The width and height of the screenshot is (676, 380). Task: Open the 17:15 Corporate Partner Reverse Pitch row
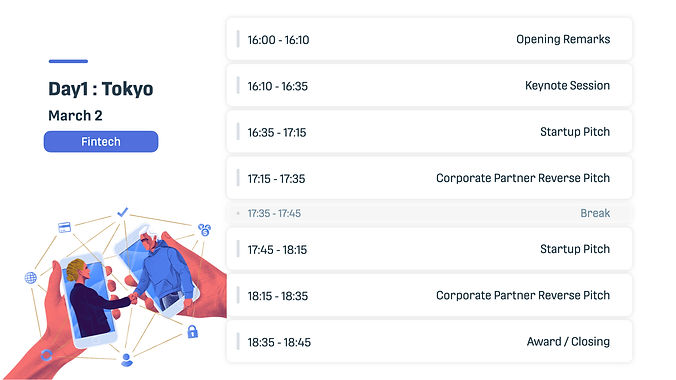(x=429, y=178)
